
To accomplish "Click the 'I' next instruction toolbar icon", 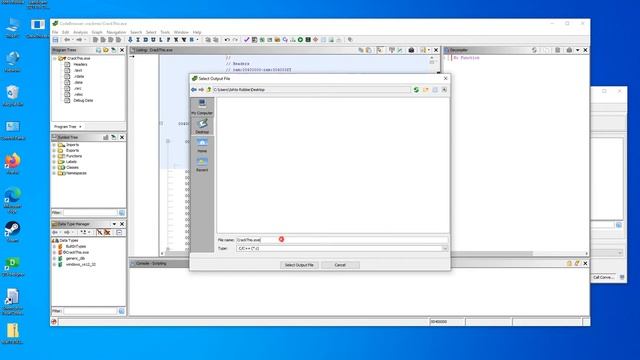I will click(x=138, y=40).
